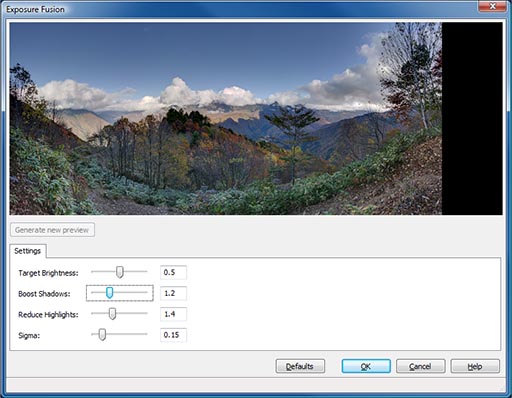Click the Sigma value field showing 0.15
The image size is (512, 398).
click(x=173, y=335)
